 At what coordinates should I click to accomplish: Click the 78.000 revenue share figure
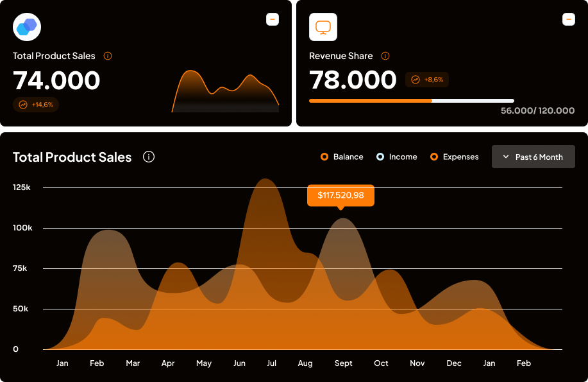click(x=353, y=80)
